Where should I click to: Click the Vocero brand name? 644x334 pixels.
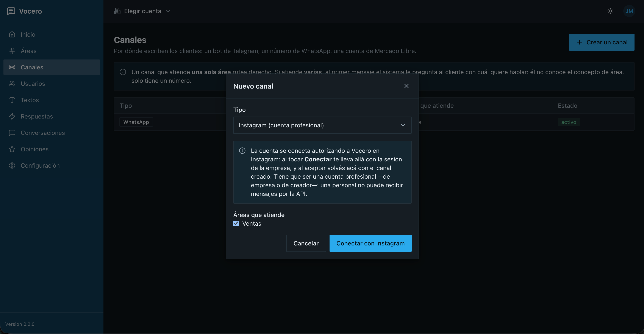click(x=31, y=11)
